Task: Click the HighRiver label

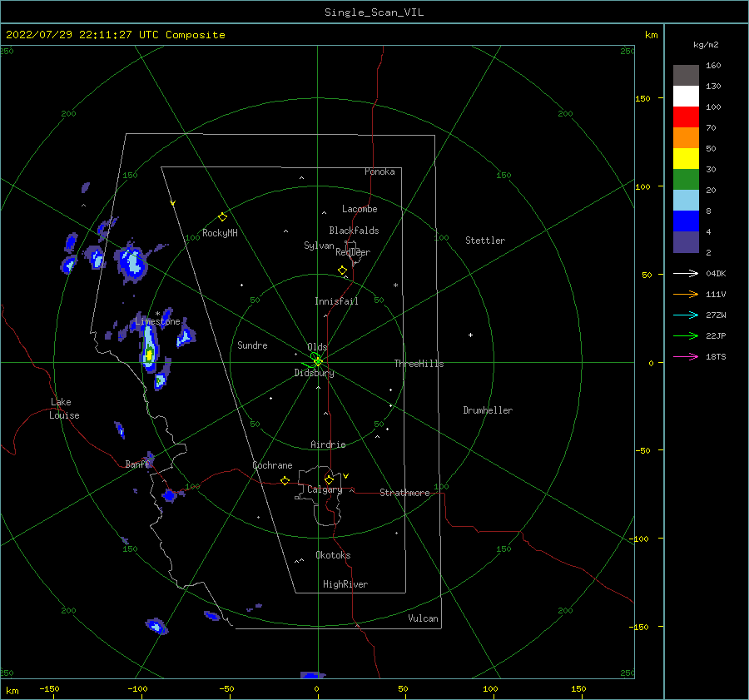Action: [x=345, y=584]
